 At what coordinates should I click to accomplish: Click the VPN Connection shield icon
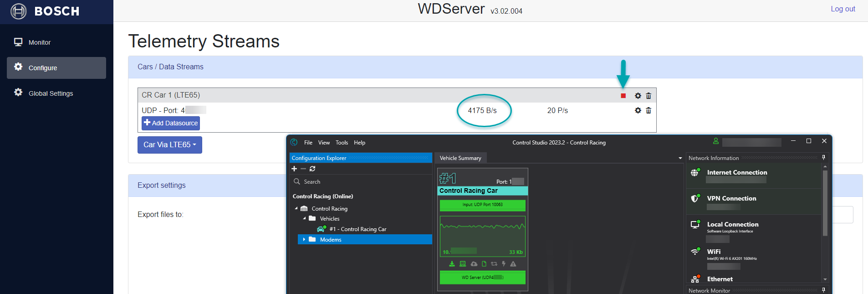[695, 198]
